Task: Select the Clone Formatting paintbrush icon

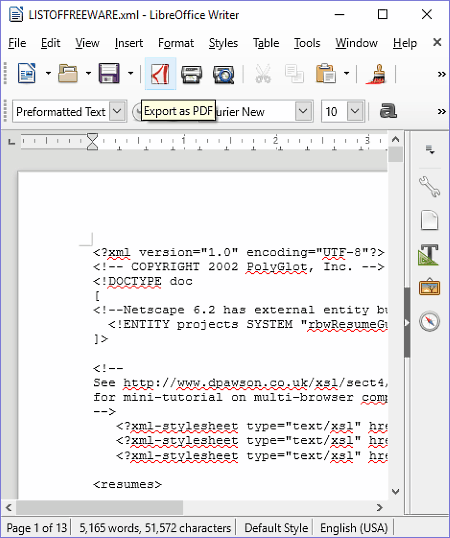Action: (376, 74)
